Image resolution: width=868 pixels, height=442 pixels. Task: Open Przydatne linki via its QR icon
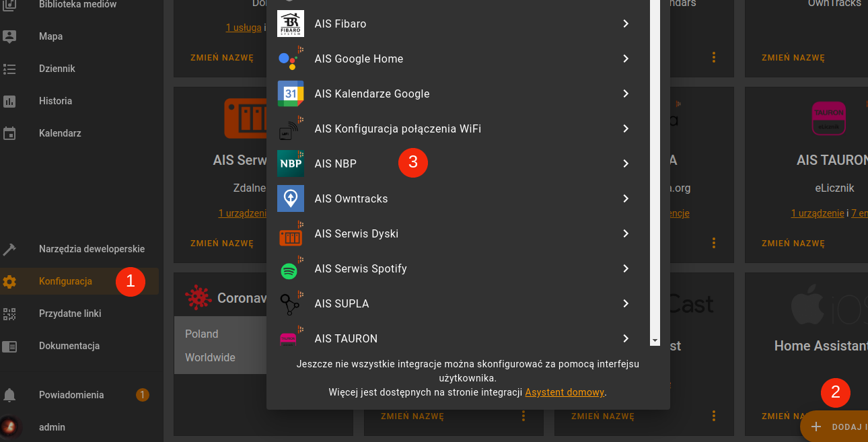(x=9, y=314)
